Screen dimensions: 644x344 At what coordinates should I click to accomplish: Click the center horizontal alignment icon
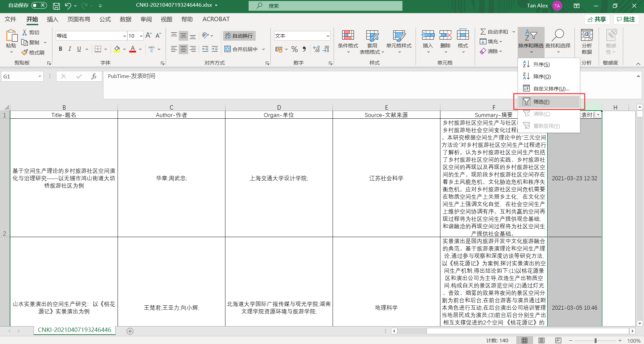point(183,49)
